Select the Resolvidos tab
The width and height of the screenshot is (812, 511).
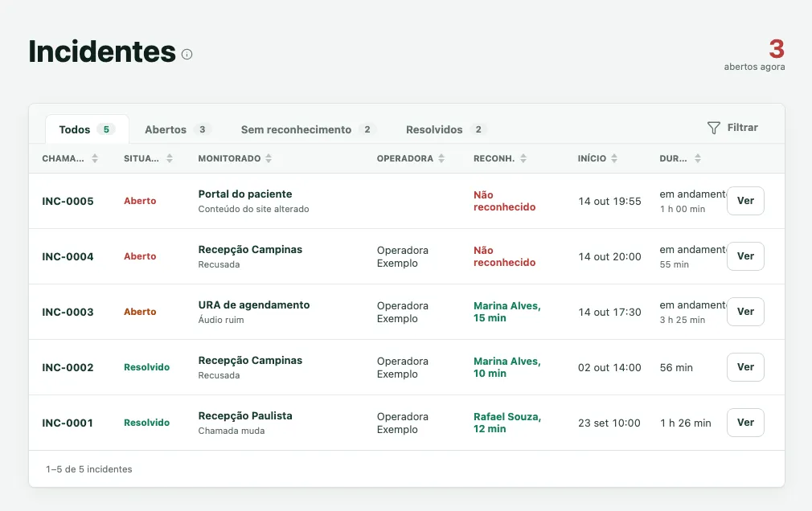[x=446, y=129]
